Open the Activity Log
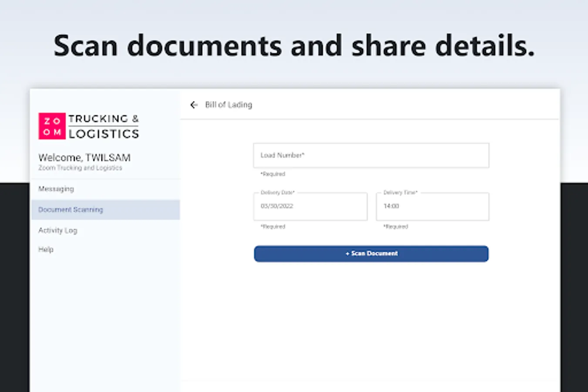588x392 pixels. click(58, 230)
